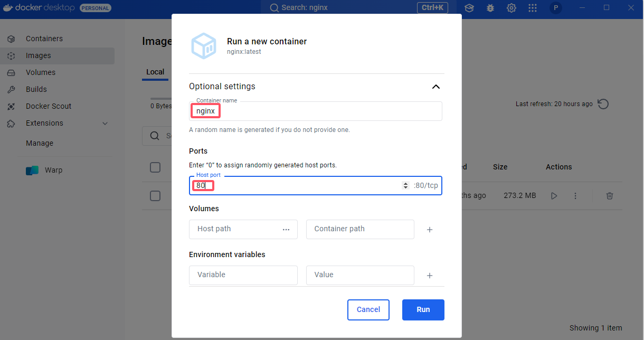
Task: Open Builds via wrench icon
Action: (x=12, y=89)
